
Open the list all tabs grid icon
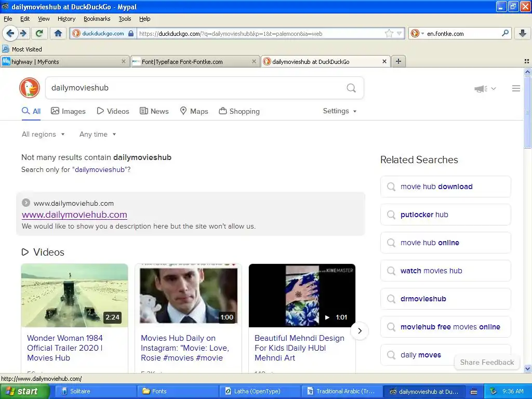point(527,61)
